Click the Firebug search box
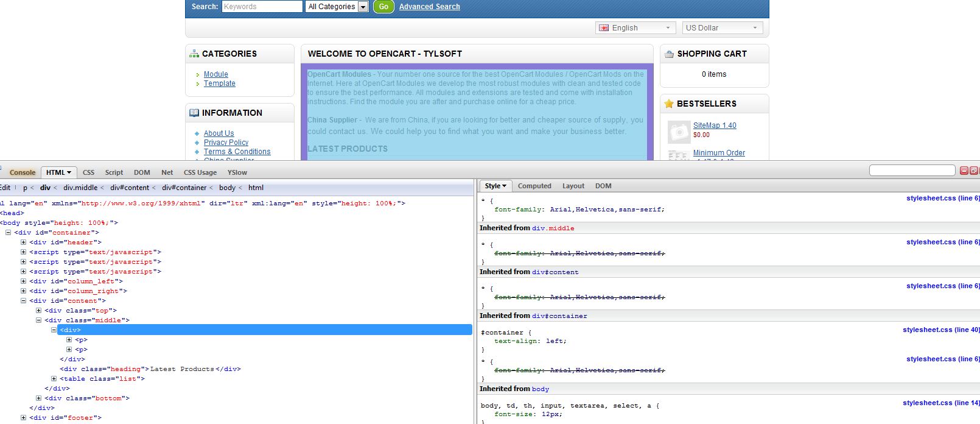 pyautogui.click(x=912, y=171)
